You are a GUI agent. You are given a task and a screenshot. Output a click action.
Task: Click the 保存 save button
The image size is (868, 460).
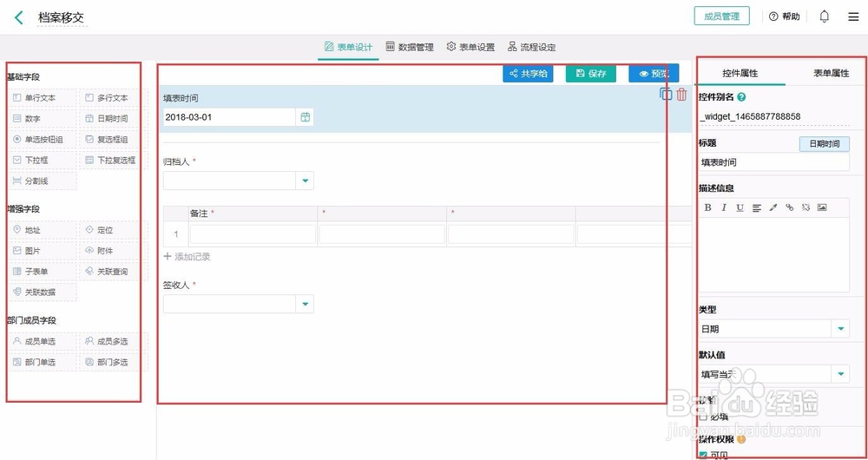[x=590, y=74]
